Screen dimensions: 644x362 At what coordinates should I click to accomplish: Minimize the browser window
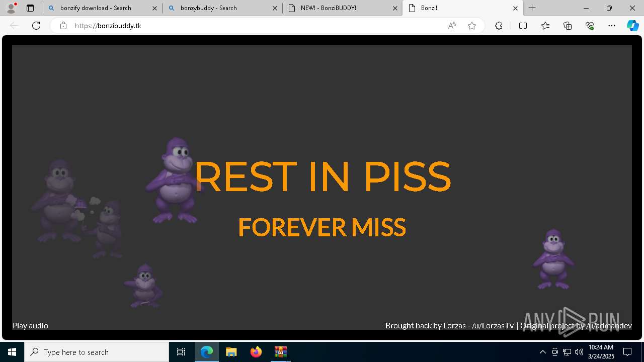pyautogui.click(x=586, y=8)
